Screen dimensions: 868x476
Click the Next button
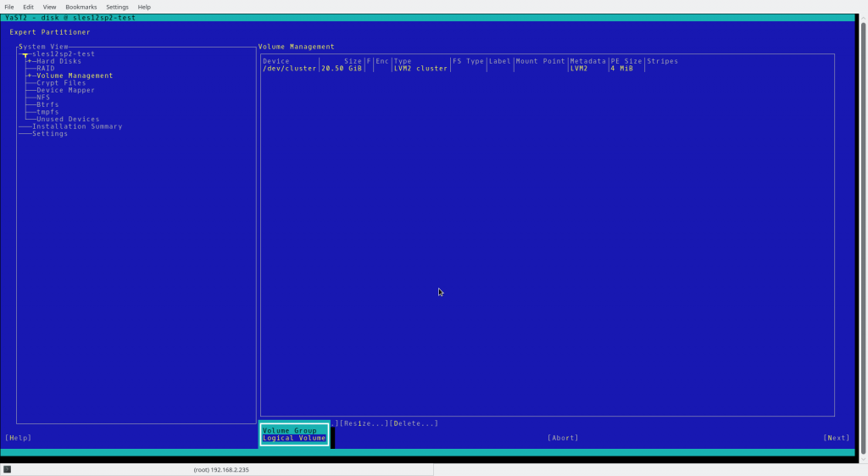pyautogui.click(x=836, y=438)
